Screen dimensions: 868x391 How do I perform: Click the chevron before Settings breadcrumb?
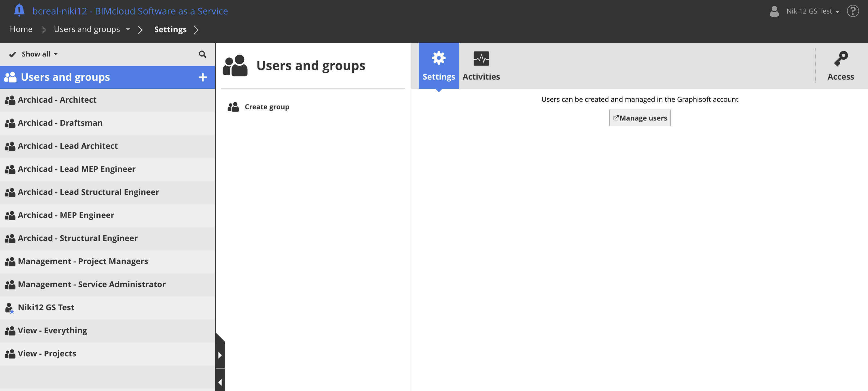pos(140,30)
